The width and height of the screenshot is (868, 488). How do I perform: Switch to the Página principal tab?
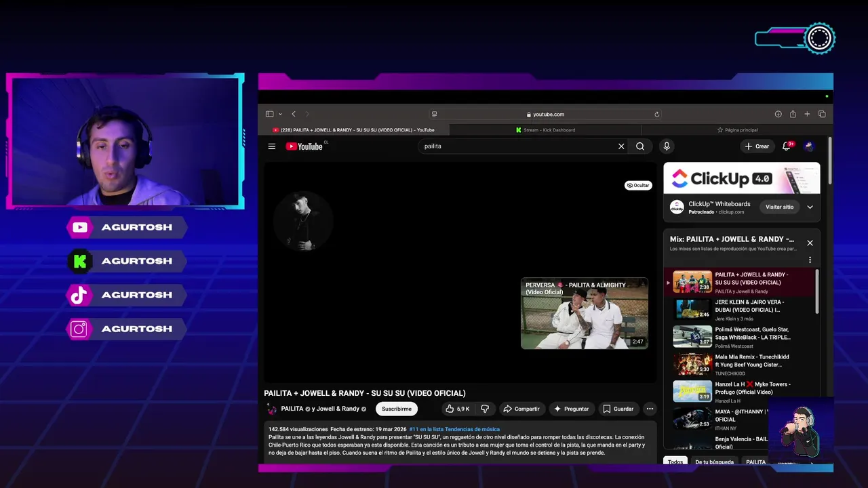click(x=737, y=130)
